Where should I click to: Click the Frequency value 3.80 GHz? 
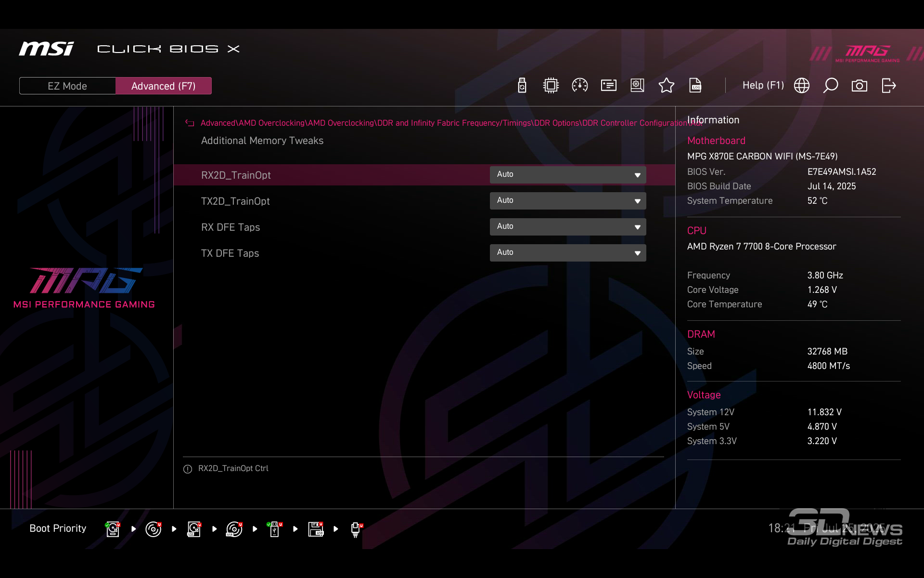click(x=825, y=276)
